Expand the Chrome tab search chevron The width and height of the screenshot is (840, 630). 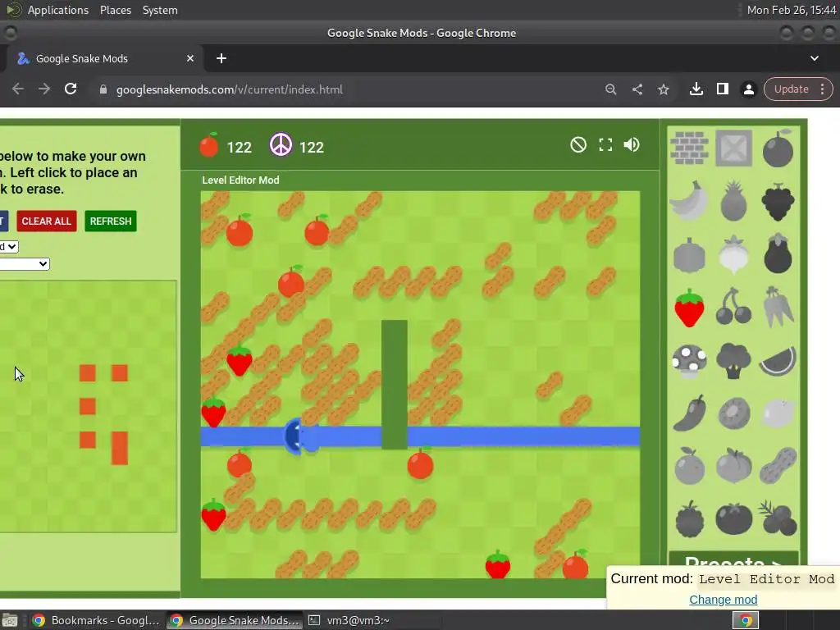pos(815,58)
